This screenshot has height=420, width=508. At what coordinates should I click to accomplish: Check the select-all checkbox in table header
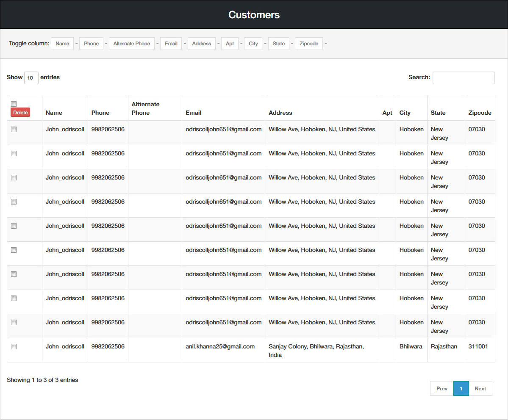coord(14,104)
